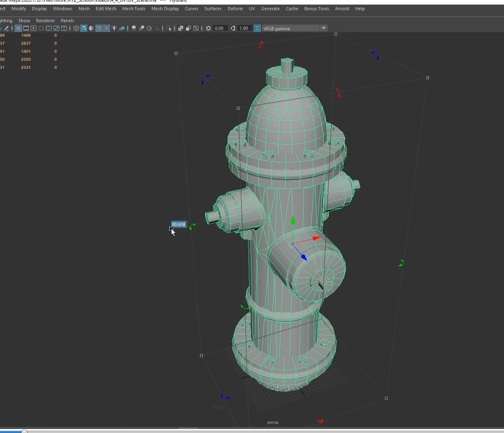Open the Panels menu in viewport

pyautogui.click(x=67, y=21)
